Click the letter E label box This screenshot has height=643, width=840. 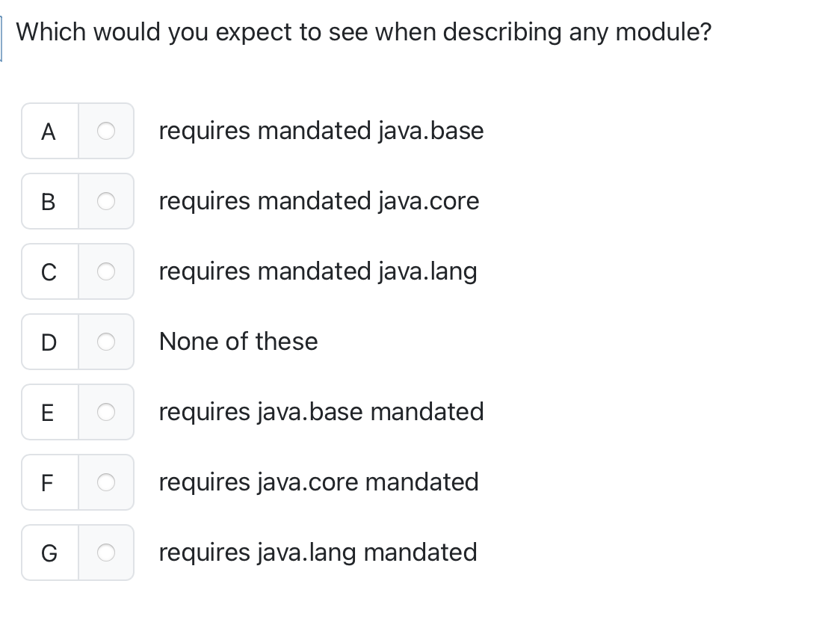tap(49, 412)
